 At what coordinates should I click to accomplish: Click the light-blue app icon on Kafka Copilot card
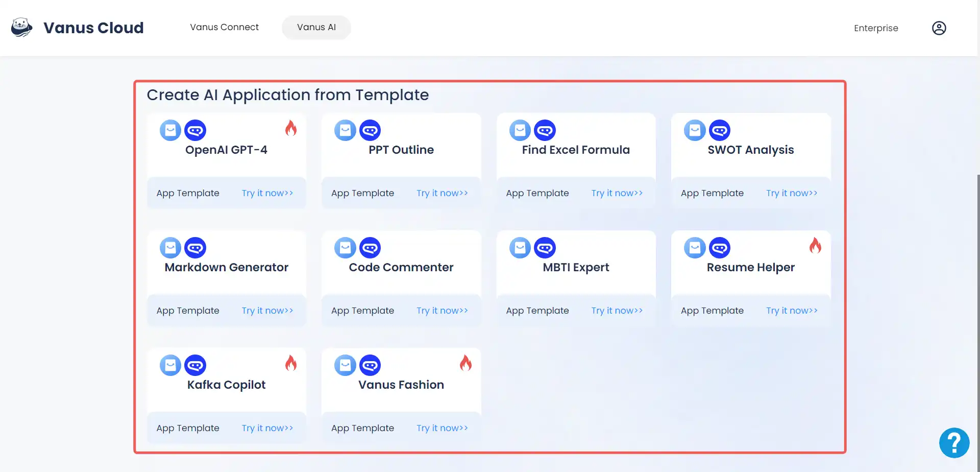[170, 365]
